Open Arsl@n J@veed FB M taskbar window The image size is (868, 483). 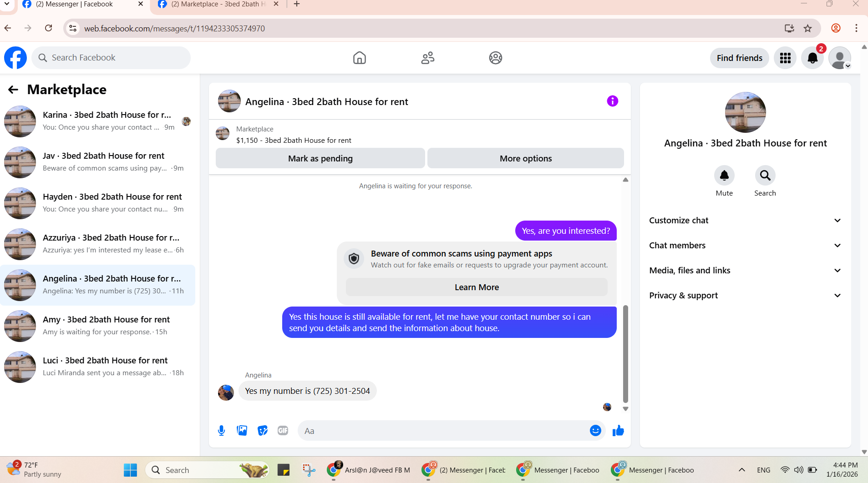click(369, 470)
